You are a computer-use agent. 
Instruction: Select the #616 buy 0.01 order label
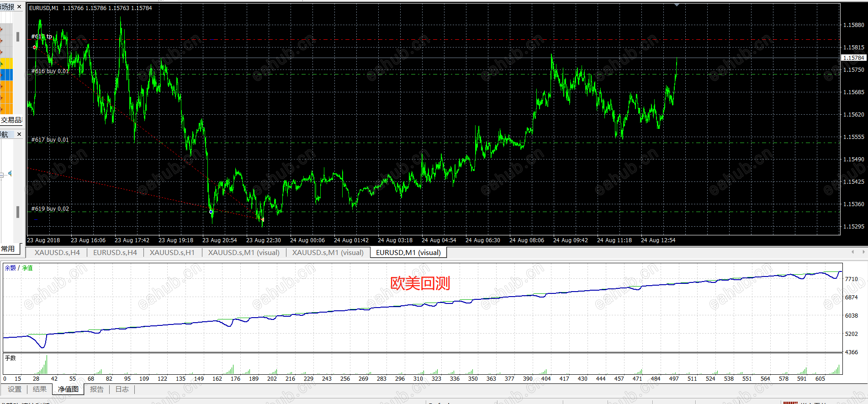tap(50, 71)
